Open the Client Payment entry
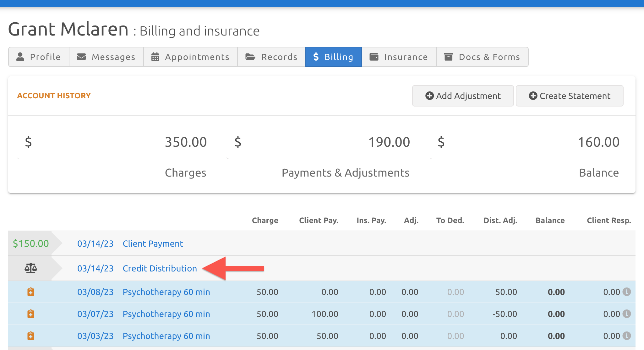 pyautogui.click(x=153, y=243)
